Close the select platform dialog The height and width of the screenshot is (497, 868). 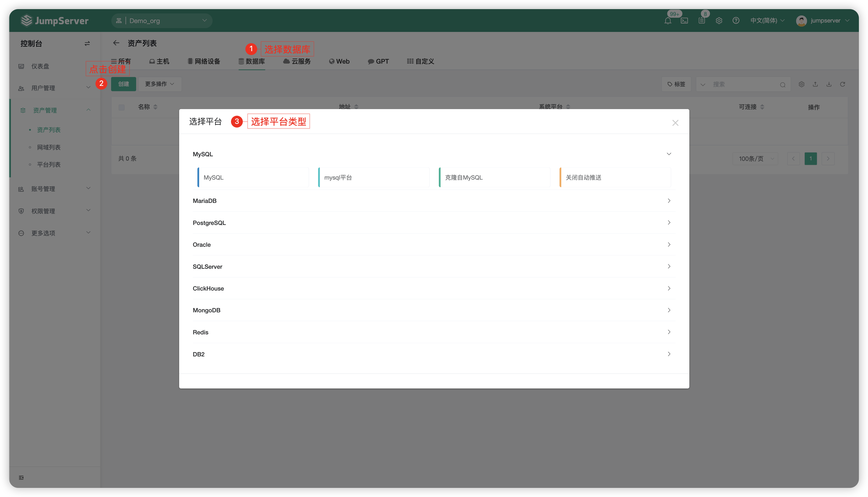[x=675, y=123]
